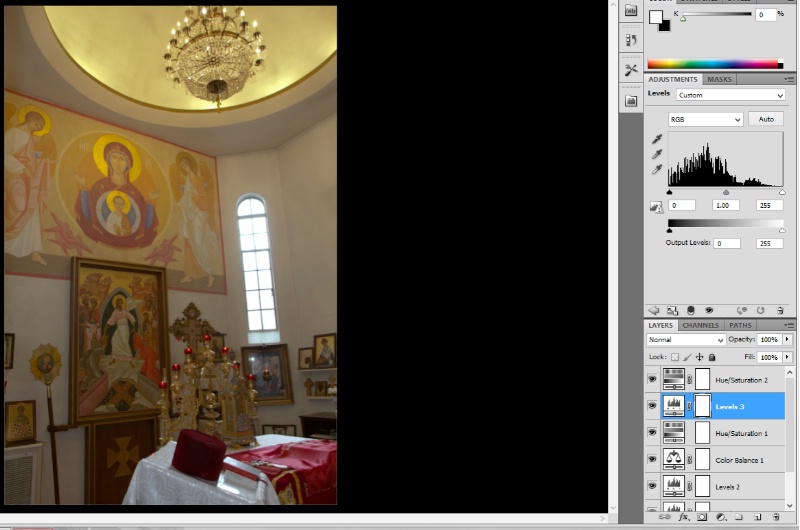The image size is (800, 530).
Task: Toggle lock all padlock icon
Action: tap(712, 357)
